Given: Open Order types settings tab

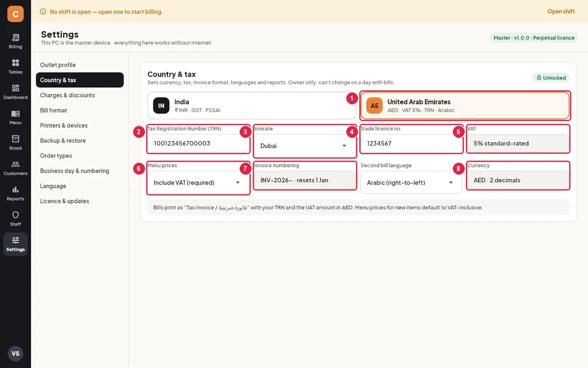Looking at the screenshot, I should tap(80, 156).
